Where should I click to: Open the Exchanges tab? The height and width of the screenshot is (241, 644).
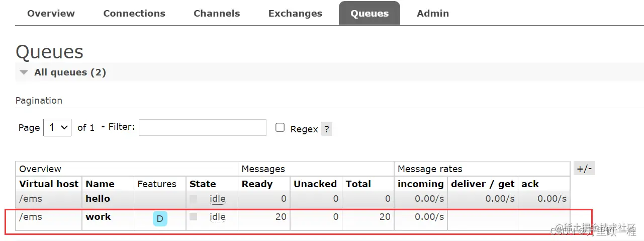click(x=295, y=14)
